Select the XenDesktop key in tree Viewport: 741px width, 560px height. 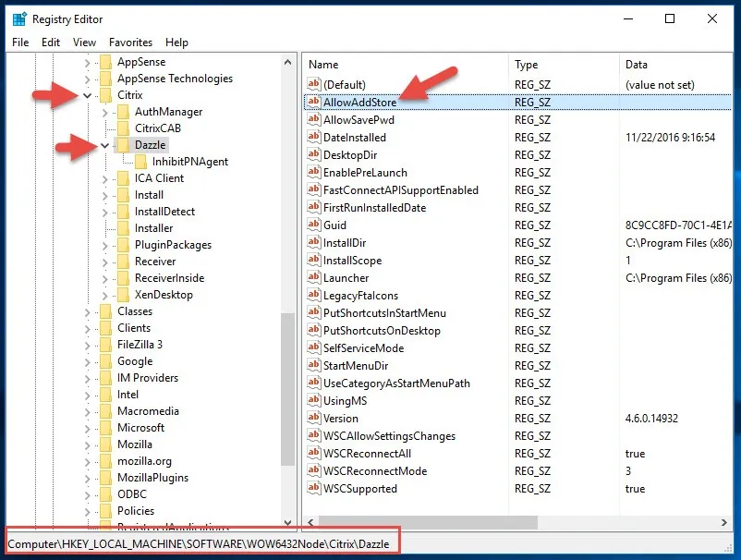point(164,295)
